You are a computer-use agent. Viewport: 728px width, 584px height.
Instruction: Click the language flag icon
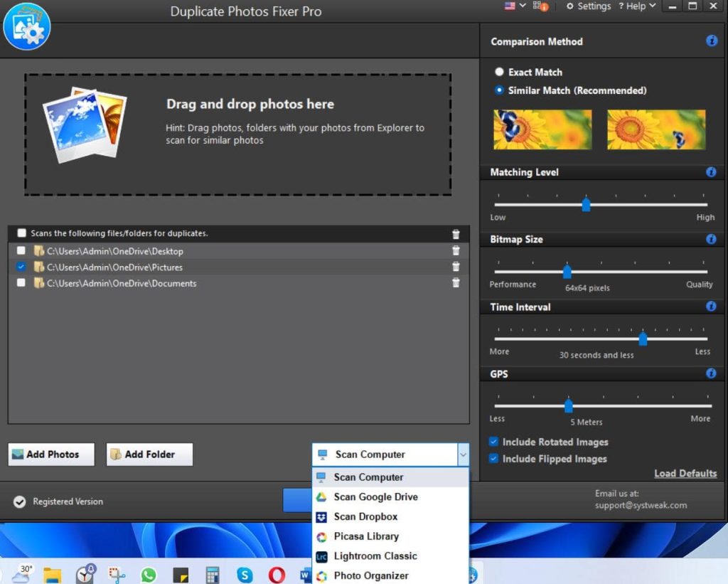tap(510, 6)
